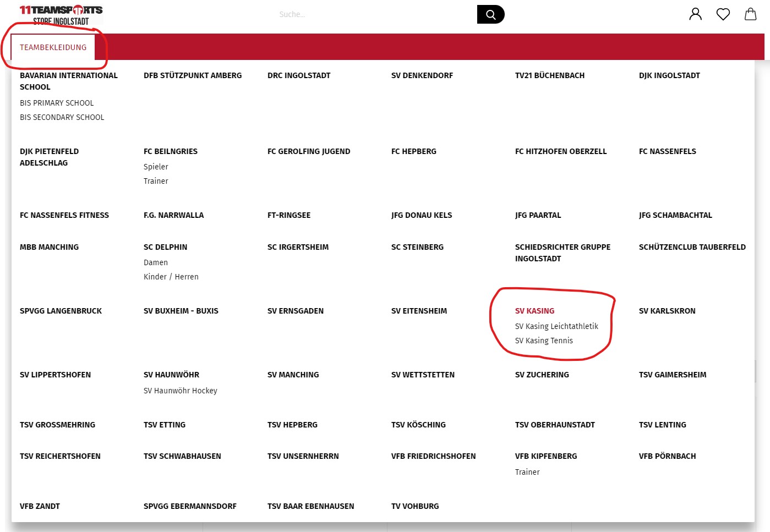Open SpVgg Langenbruck
The width and height of the screenshot is (770, 532).
click(61, 311)
